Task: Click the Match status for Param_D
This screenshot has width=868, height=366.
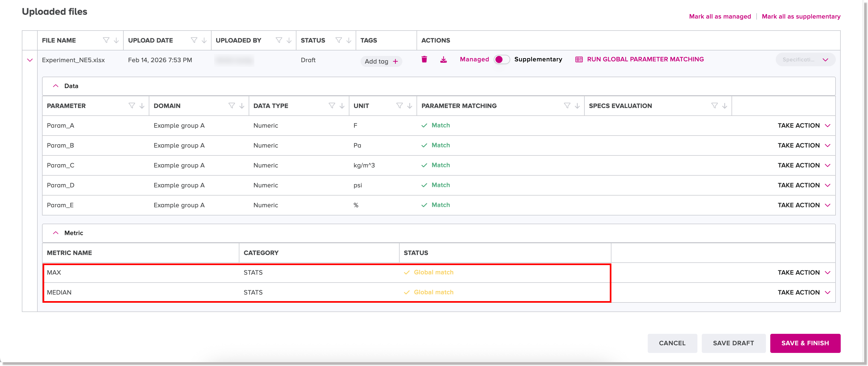Action: 436,185
